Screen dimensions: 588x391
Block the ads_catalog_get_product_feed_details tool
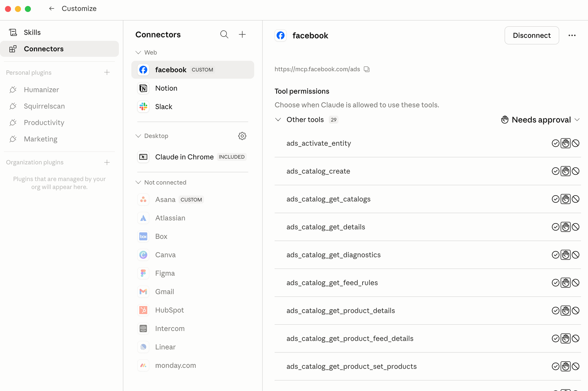[x=575, y=339]
